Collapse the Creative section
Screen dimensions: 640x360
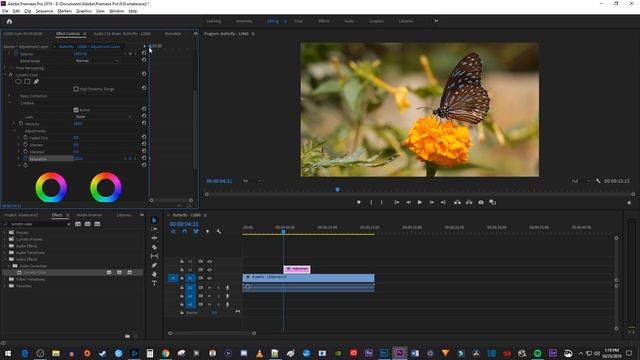pyautogui.click(x=10, y=103)
